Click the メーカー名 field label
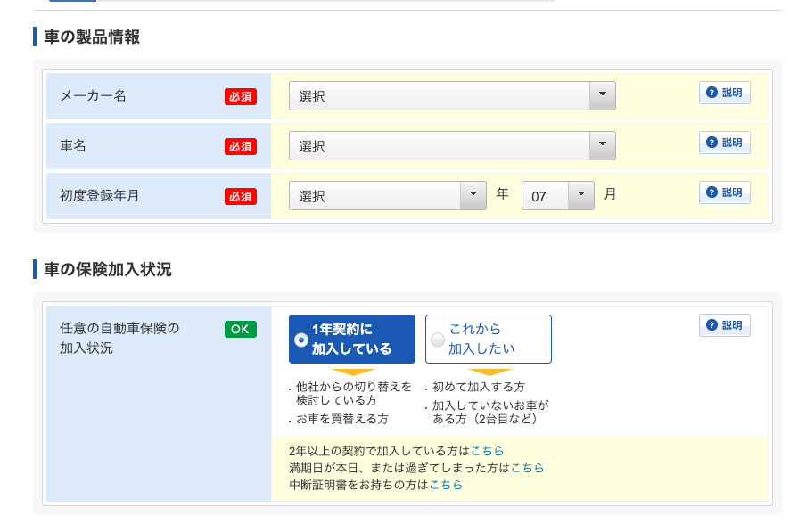 93,96
